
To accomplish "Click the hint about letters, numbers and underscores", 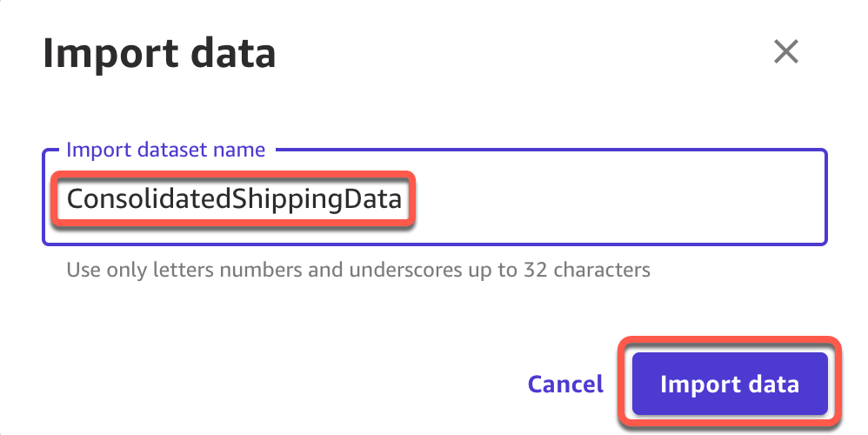I will [261, 270].
